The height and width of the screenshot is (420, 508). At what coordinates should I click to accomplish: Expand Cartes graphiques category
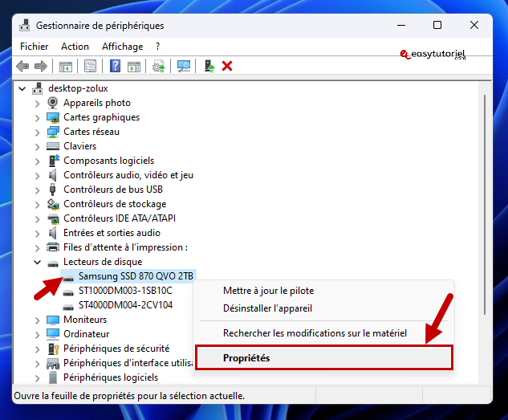tap(37, 118)
